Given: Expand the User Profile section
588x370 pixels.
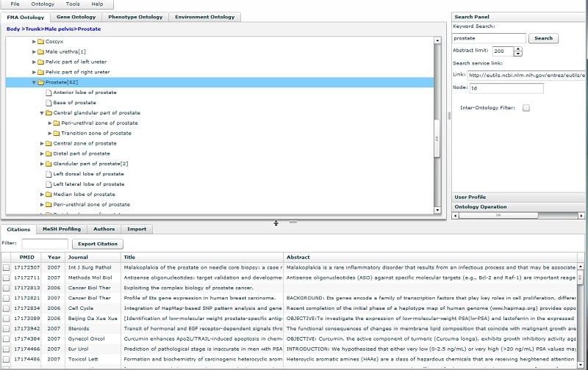Looking at the screenshot, I should coord(517,197).
